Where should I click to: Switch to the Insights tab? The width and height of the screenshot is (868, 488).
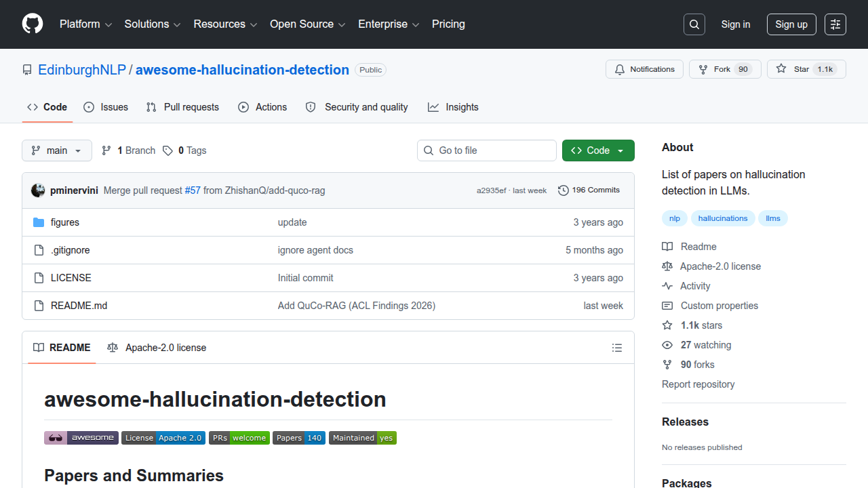(453, 107)
